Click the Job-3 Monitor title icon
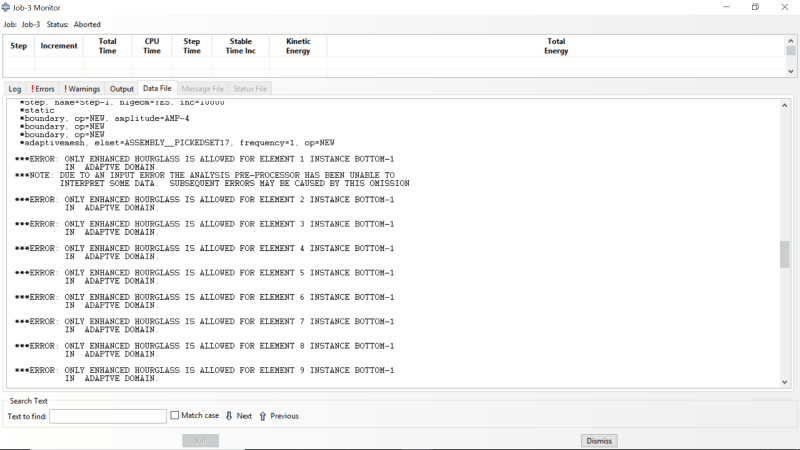Viewport: 800px width, 450px height. pos(6,7)
